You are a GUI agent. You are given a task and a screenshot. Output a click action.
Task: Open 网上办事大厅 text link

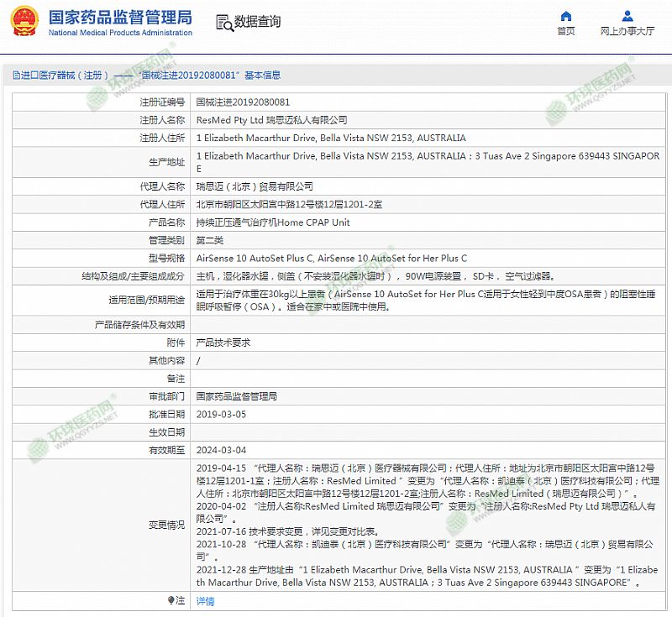627,32
